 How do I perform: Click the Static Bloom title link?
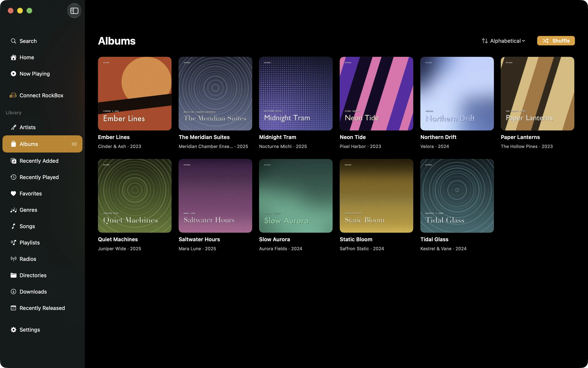[x=356, y=239]
